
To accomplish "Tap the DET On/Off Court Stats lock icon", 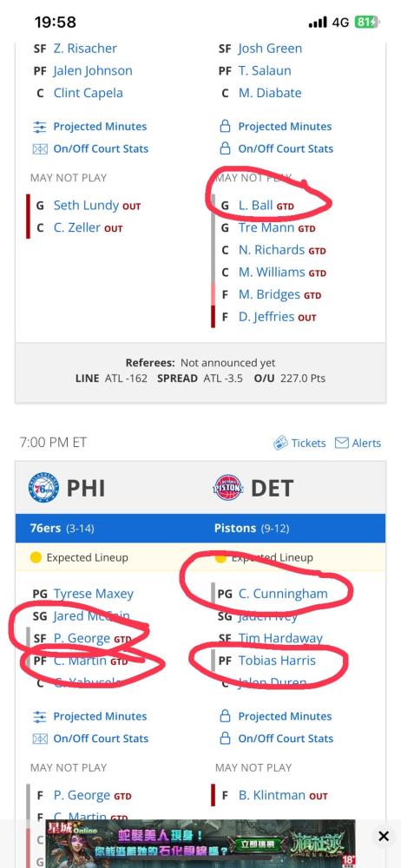I will (x=225, y=739).
